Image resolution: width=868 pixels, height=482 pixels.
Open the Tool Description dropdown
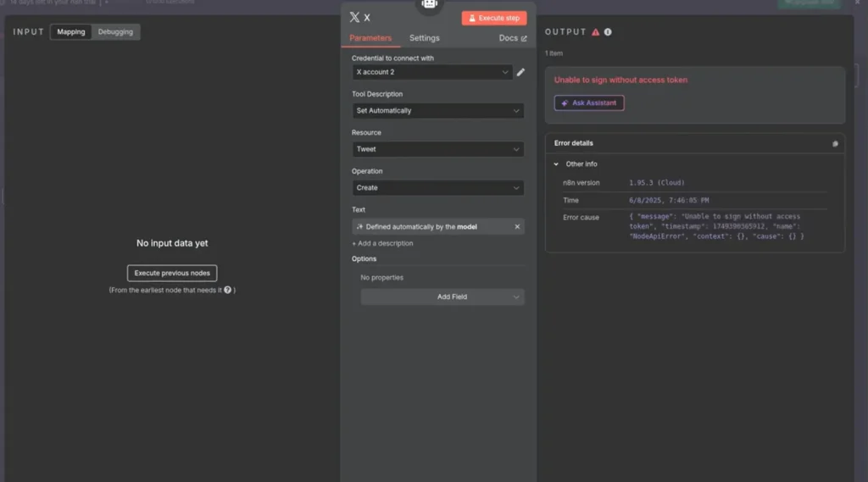(437, 111)
